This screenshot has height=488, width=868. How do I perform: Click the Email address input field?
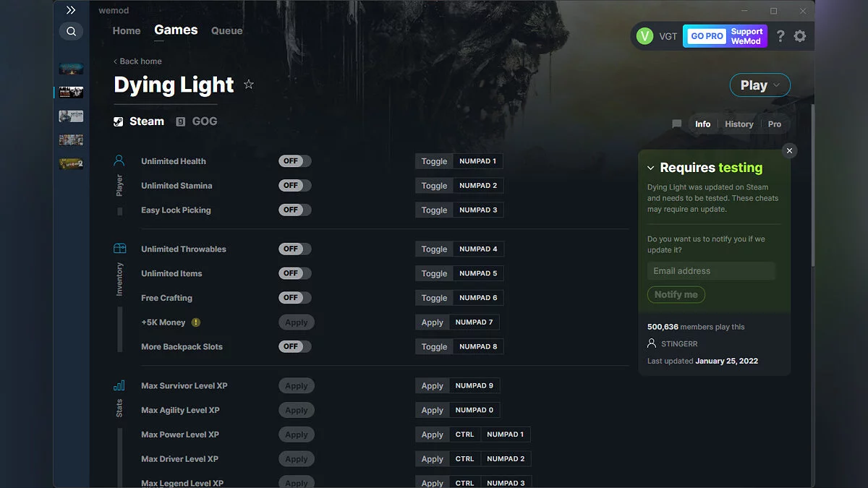click(x=710, y=270)
